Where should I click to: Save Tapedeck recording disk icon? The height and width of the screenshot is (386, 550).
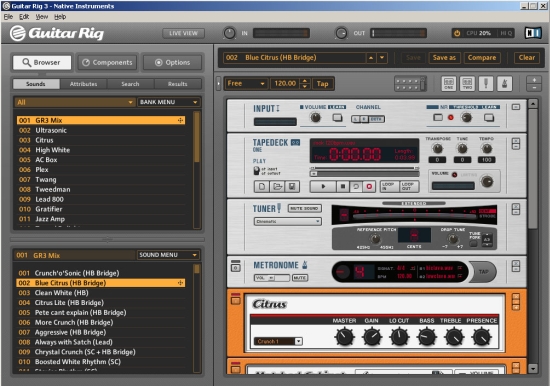(292, 187)
